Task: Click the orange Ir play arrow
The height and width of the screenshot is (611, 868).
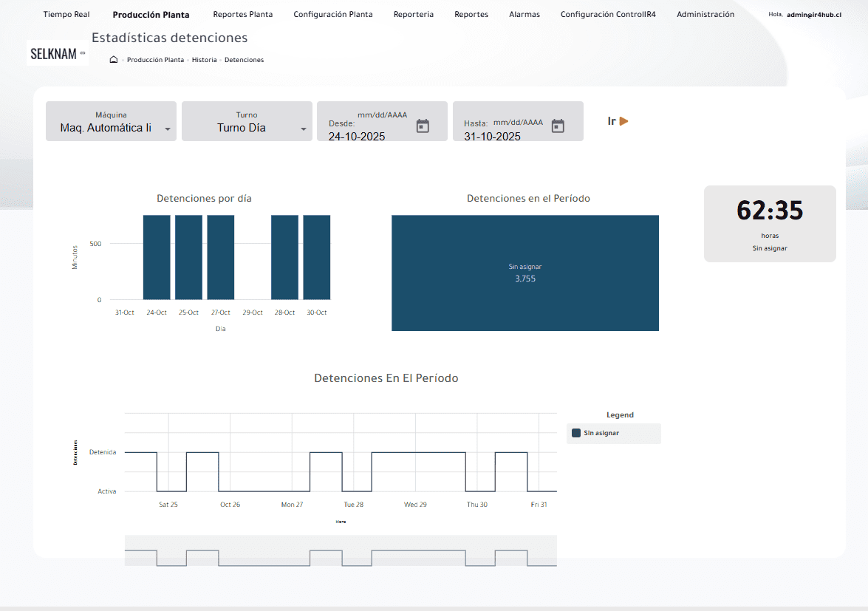Action: click(x=623, y=121)
